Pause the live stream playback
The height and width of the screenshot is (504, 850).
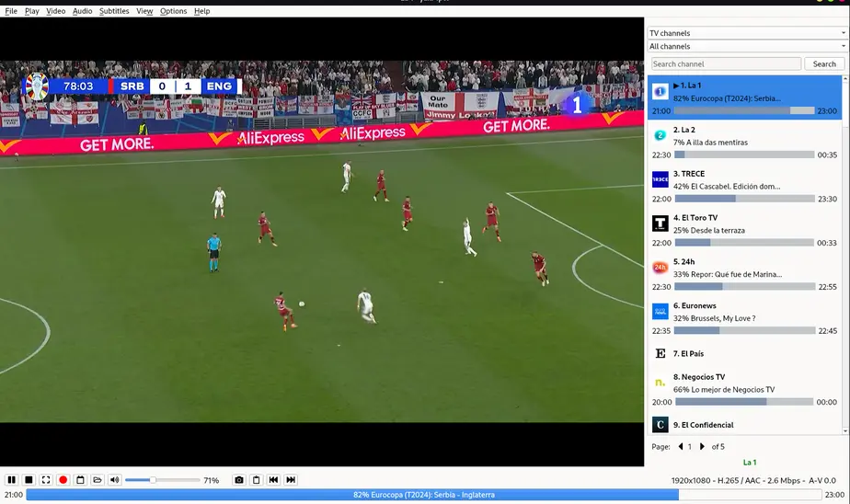(x=11, y=480)
